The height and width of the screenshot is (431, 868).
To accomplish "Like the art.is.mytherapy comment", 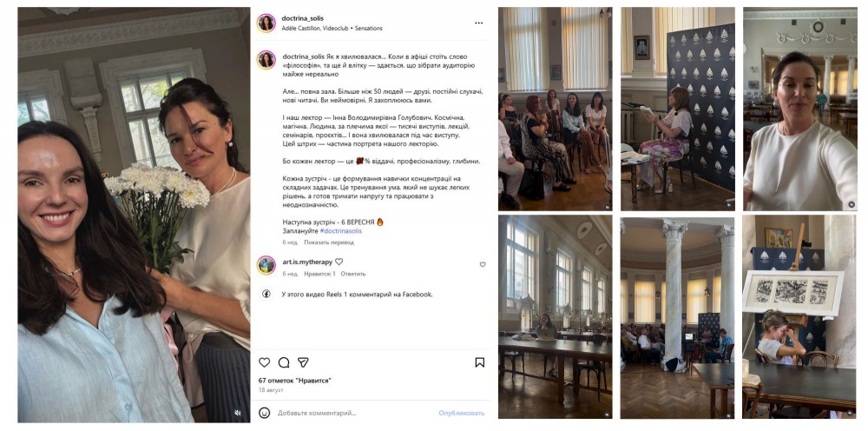I will [x=483, y=265].
